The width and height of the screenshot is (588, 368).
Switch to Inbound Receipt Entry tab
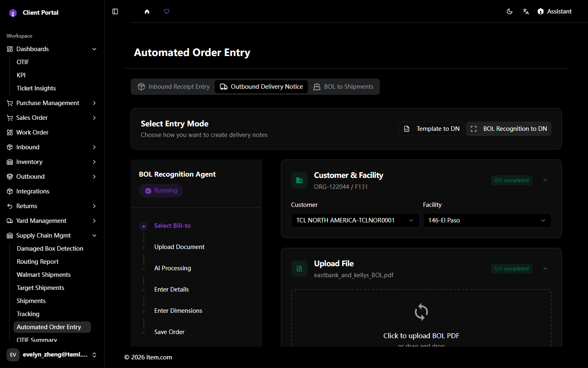click(174, 87)
